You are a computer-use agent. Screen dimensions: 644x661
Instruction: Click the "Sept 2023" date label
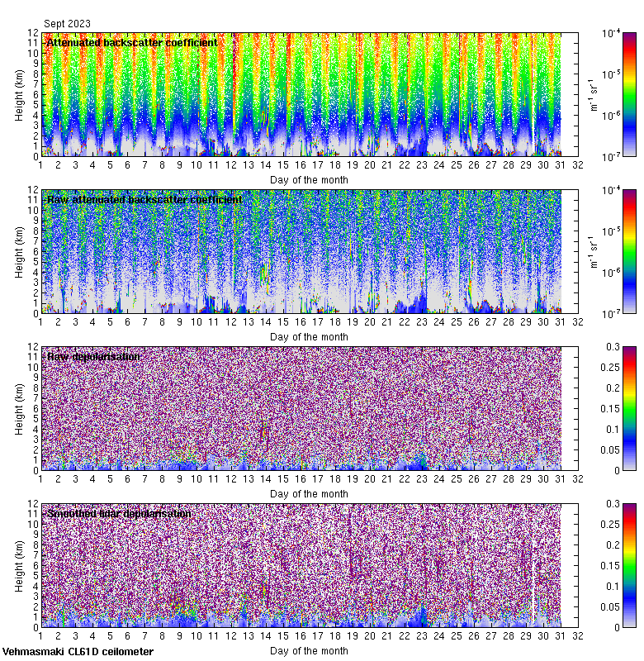(67, 24)
